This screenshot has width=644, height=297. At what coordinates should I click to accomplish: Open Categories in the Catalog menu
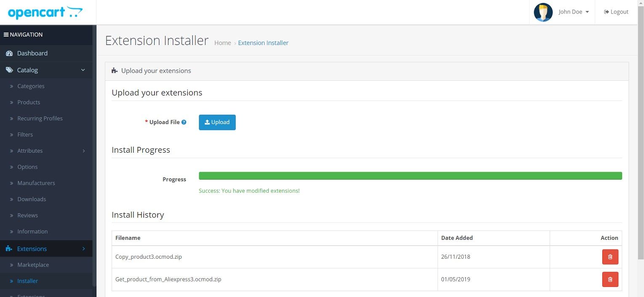click(x=46, y=86)
